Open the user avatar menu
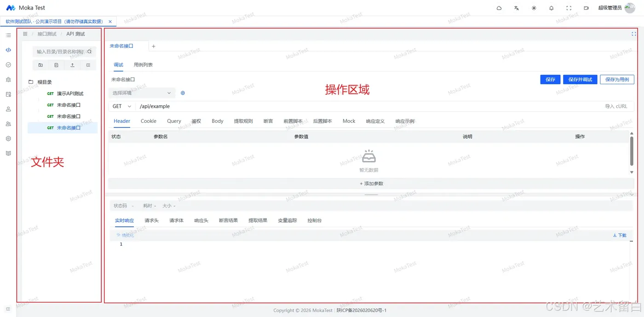 pyautogui.click(x=630, y=8)
